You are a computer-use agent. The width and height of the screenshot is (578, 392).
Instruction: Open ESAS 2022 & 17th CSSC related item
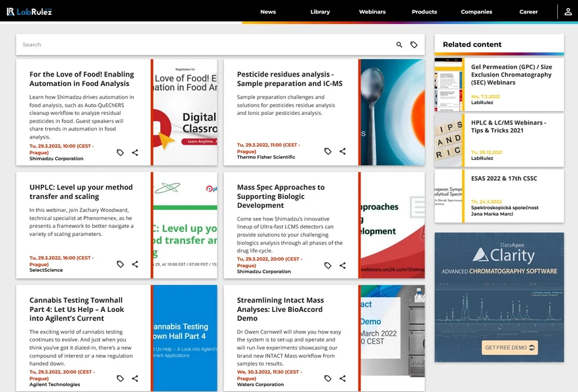tap(504, 178)
